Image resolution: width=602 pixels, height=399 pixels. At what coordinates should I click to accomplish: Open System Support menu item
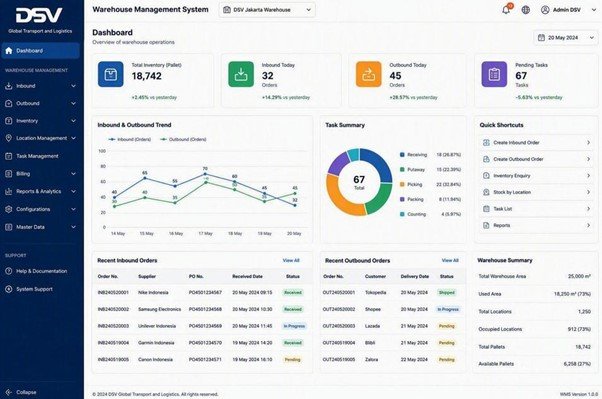(40, 289)
